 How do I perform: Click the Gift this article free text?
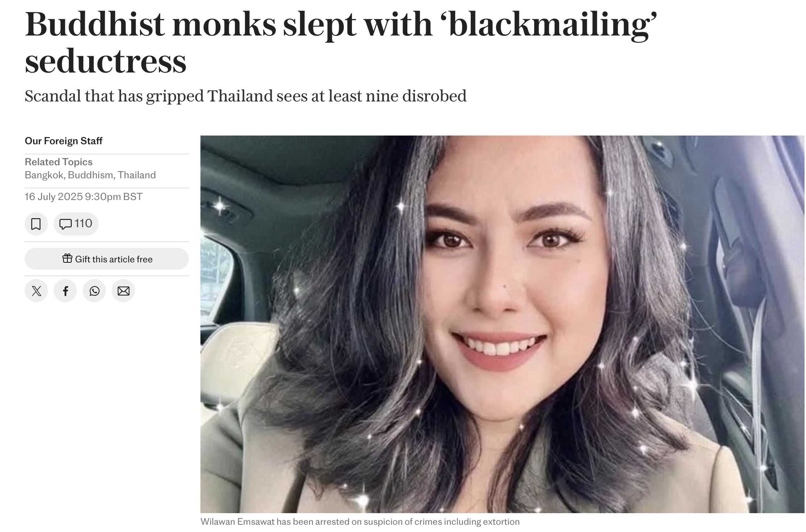pyautogui.click(x=114, y=259)
